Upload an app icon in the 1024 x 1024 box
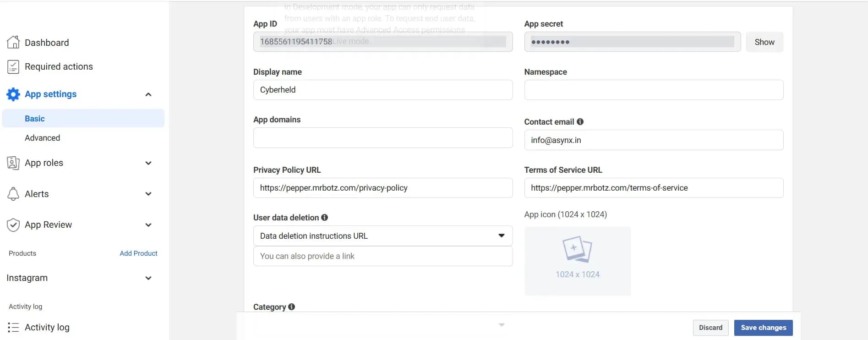The width and height of the screenshot is (868, 340). pyautogui.click(x=577, y=261)
